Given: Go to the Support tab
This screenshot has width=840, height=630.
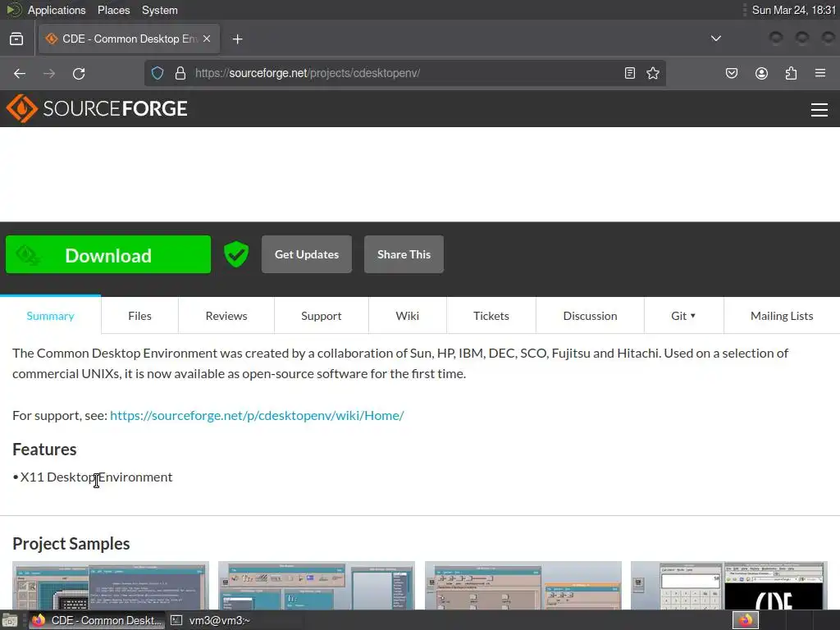Looking at the screenshot, I should tap(322, 316).
